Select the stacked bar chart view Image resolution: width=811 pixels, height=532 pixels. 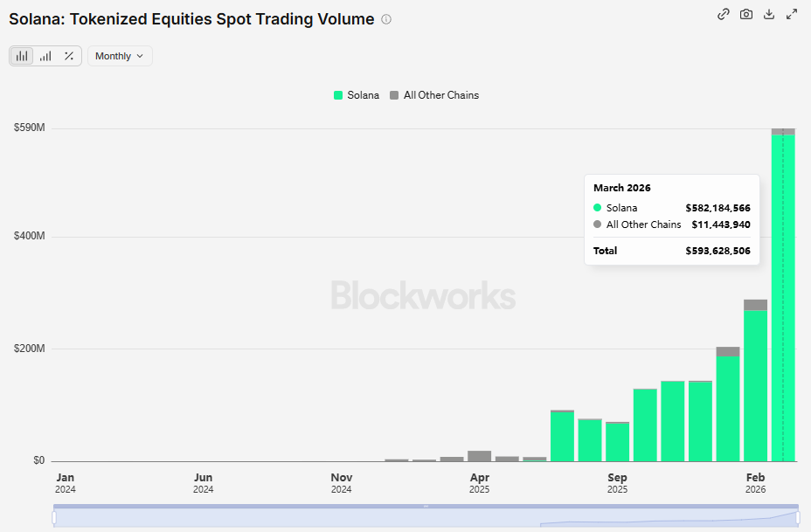[x=23, y=56]
